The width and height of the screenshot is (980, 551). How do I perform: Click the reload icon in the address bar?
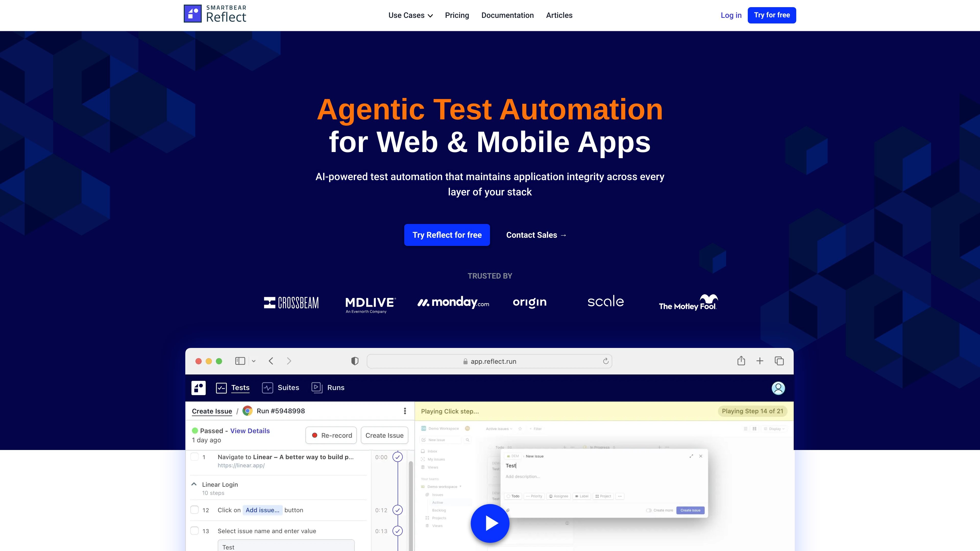coord(606,361)
